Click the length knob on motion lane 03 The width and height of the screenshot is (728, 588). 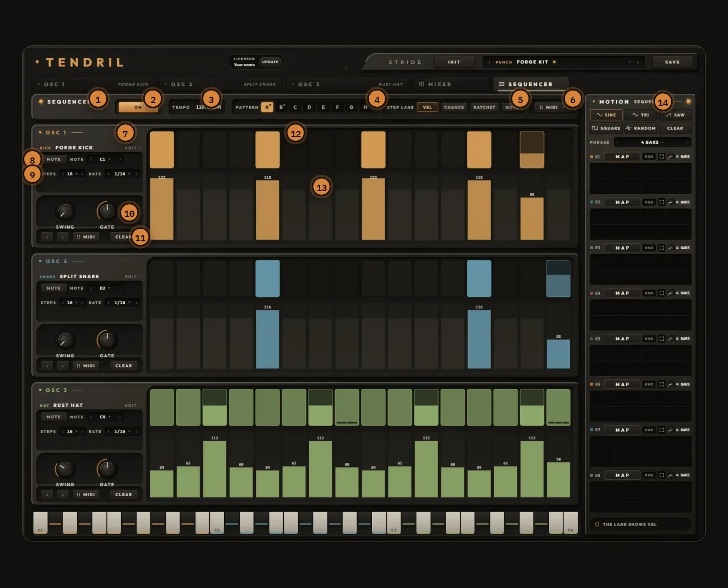coord(671,248)
